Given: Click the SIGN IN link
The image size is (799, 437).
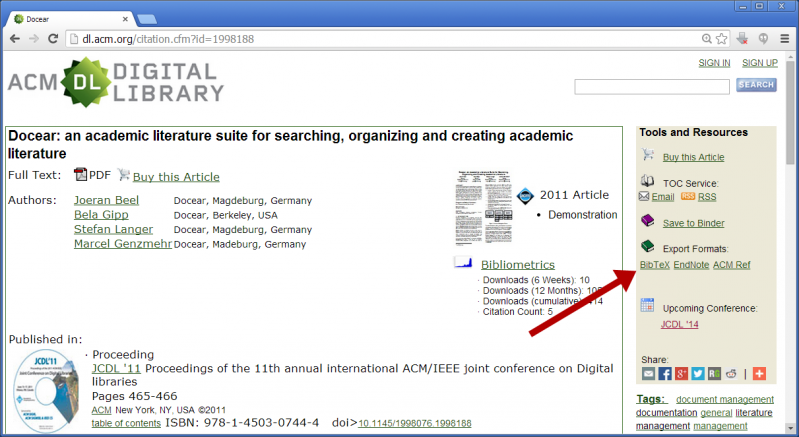Looking at the screenshot, I should click(x=714, y=63).
